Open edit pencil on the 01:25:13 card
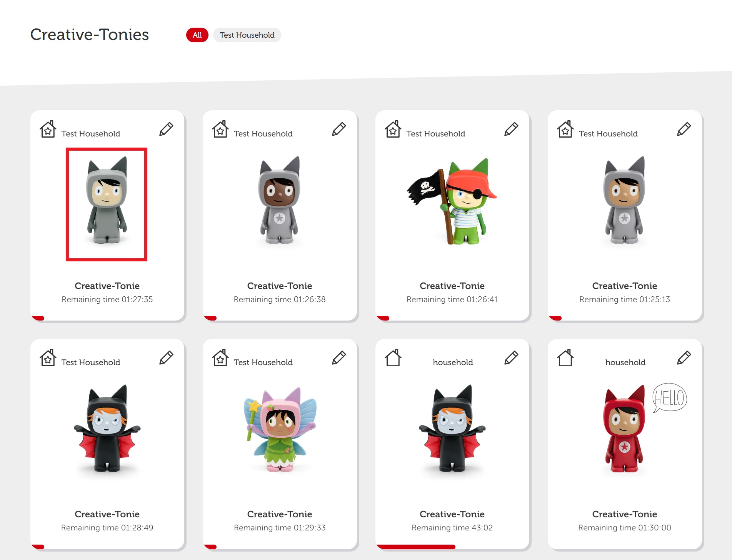This screenshot has width=732, height=560. (684, 129)
